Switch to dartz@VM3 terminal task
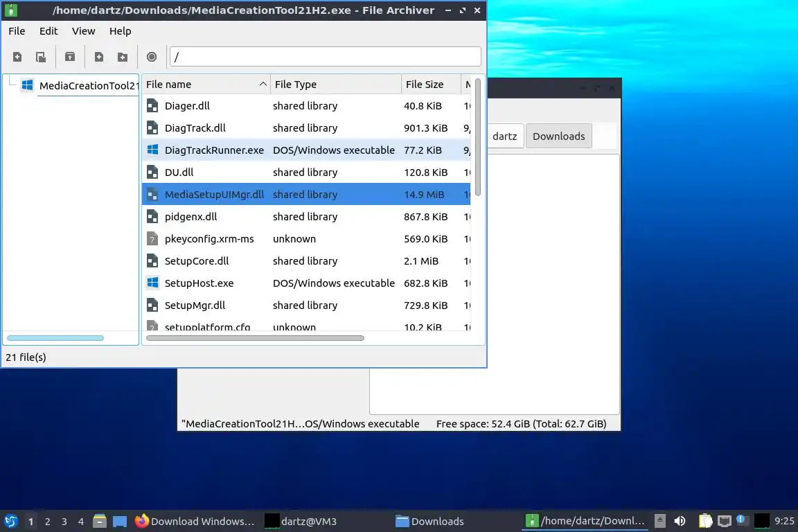This screenshot has width=798, height=532. [326, 522]
